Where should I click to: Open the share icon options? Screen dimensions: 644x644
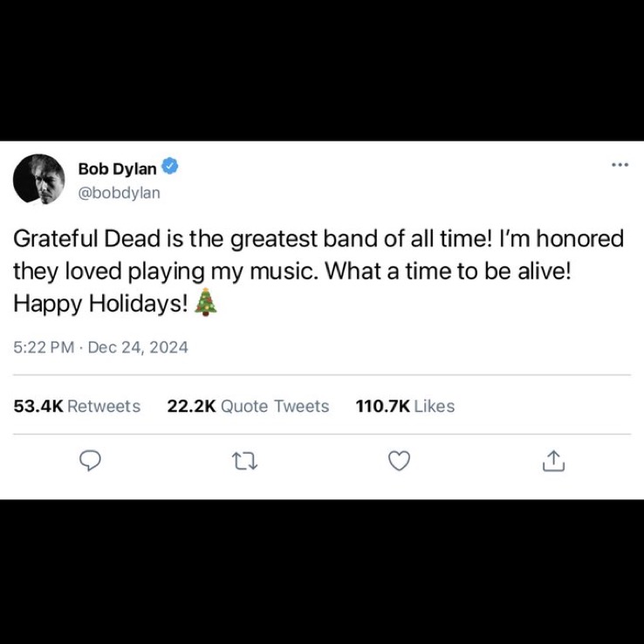pyautogui.click(x=553, y=461)
